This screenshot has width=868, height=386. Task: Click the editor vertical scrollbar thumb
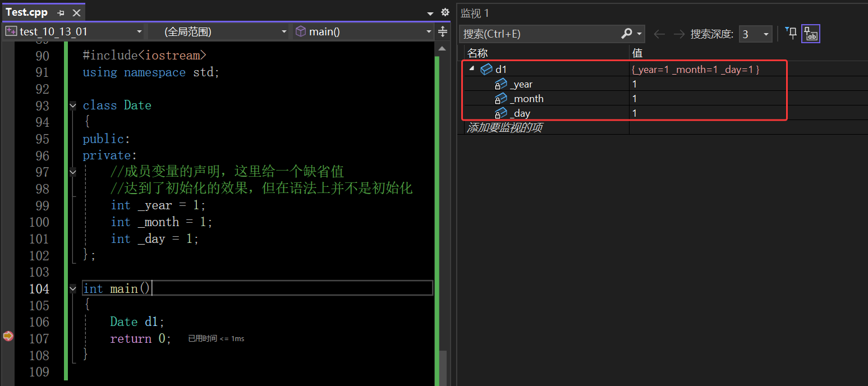pyautogui.click(x=443, y=367)
